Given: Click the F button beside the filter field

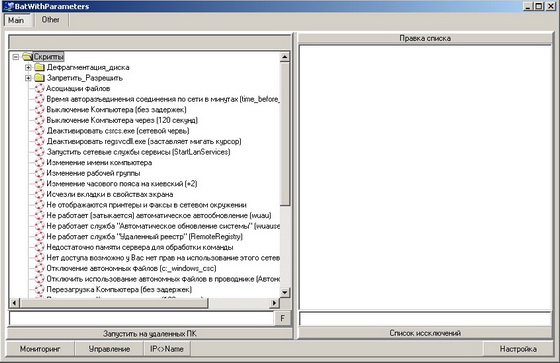Looking at the screenshot, I should point(282,318).
